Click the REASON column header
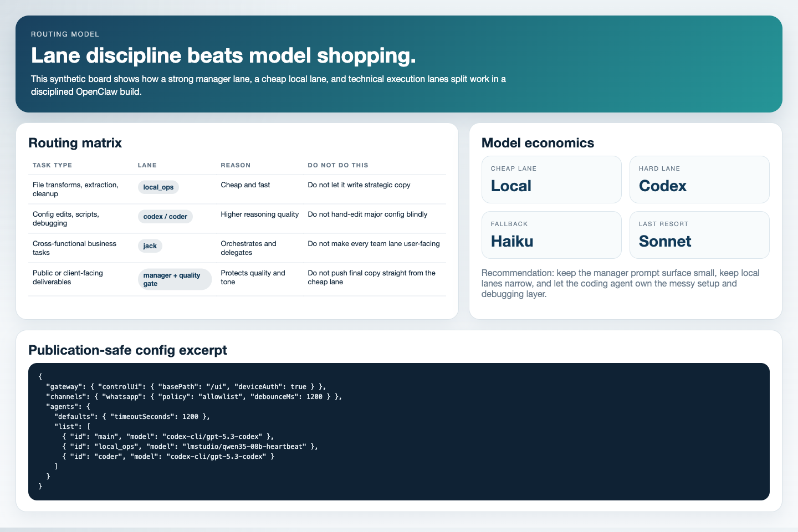798x532 pixels. coord(236,165)
